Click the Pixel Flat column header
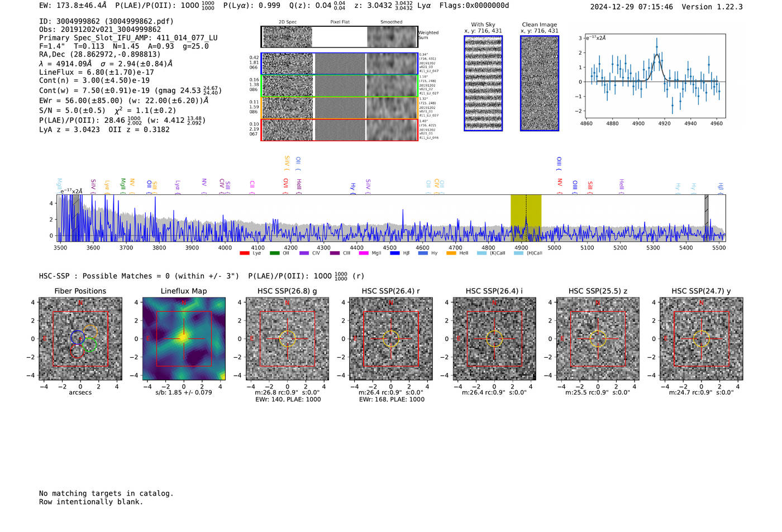 (340, 22)
